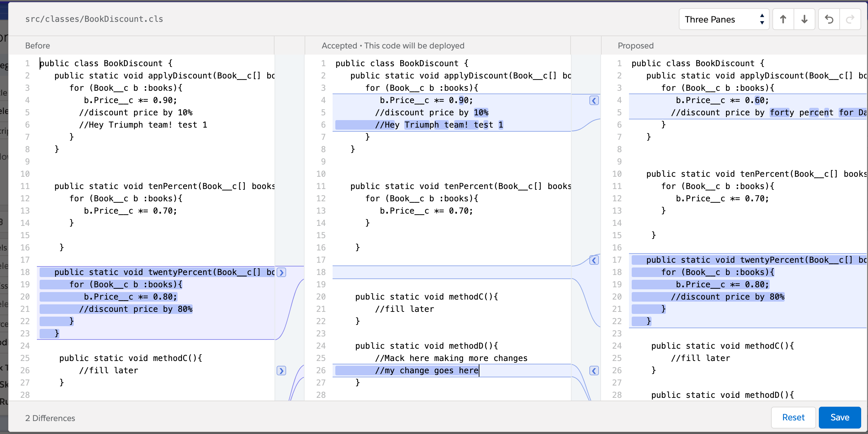Screen dimensions: 868x434
Task: Click the Accepted pane header
Action: pos(392,45)
